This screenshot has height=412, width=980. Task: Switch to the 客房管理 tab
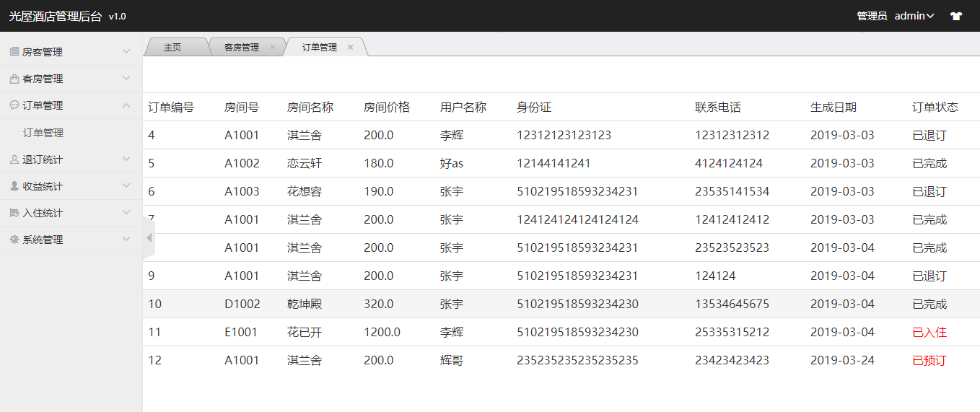pyautogui.click(x=242, y=47)
